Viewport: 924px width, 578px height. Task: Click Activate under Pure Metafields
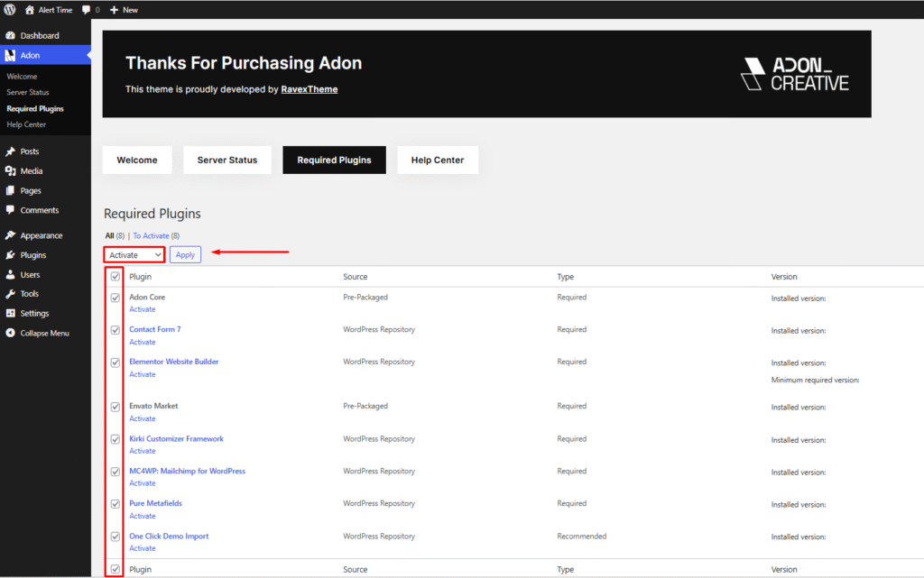(x=143, y=516)
